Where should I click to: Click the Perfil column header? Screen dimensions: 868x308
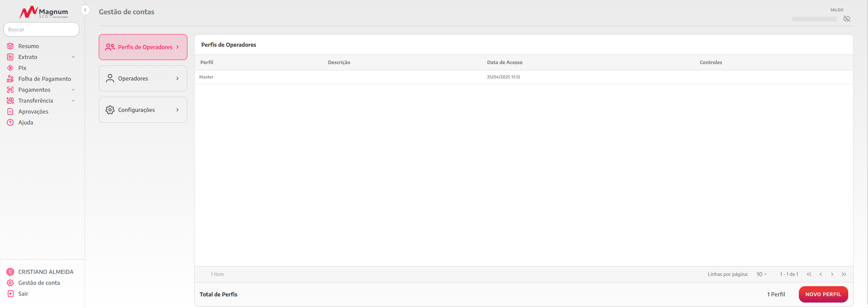[x=207, y=62]
